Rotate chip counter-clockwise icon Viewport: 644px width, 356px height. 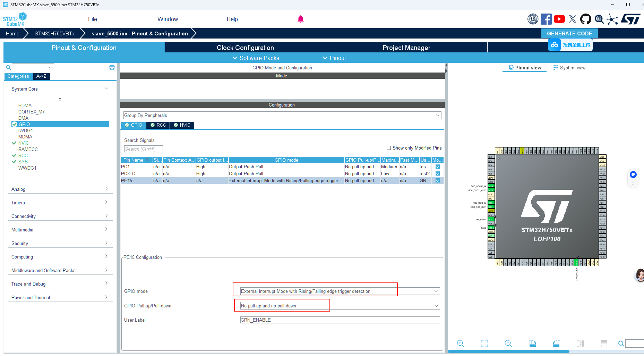(x=556, y=343)
